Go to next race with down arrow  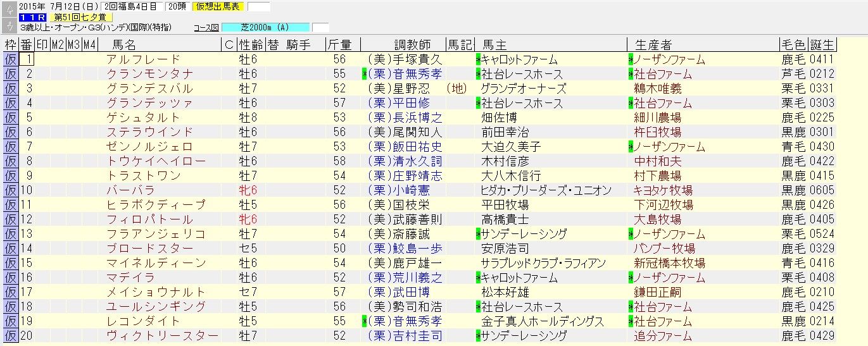9,25
